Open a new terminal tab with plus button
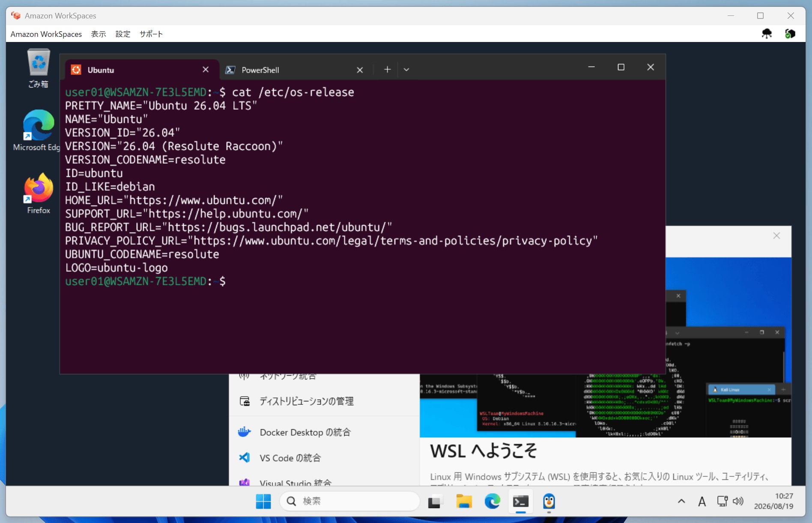The image size is (812, 523). pos(387,69)
